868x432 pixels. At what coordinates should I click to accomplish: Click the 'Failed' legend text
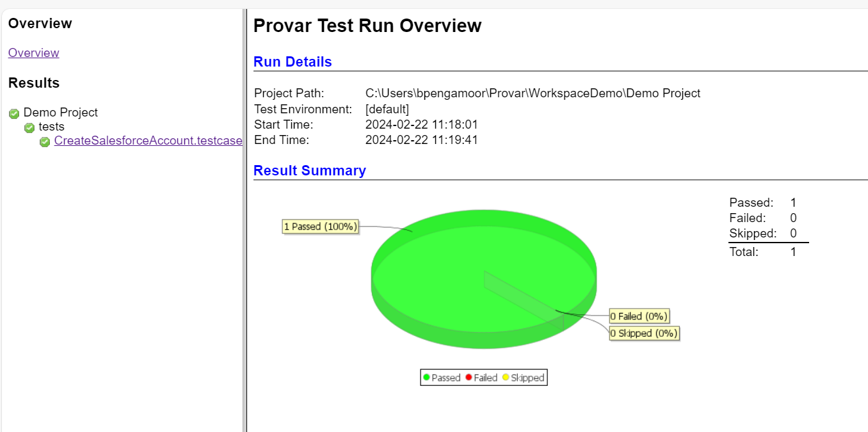tap(486, 378)
